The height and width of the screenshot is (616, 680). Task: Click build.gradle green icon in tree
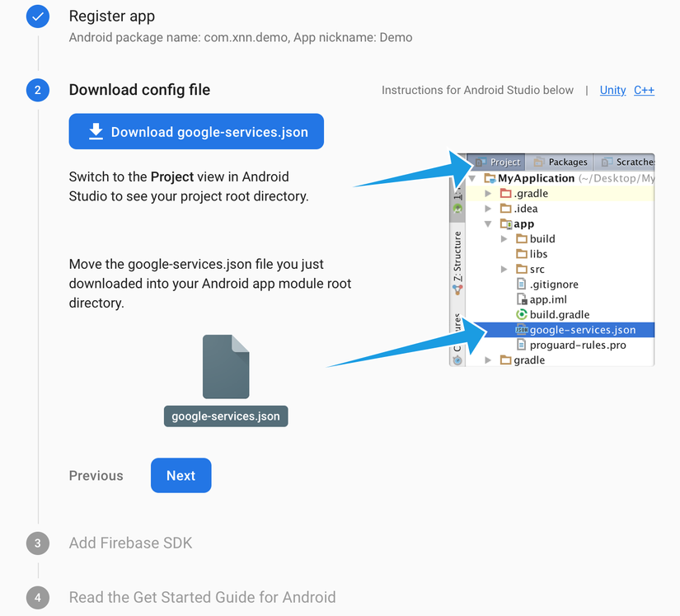[521, 314]
